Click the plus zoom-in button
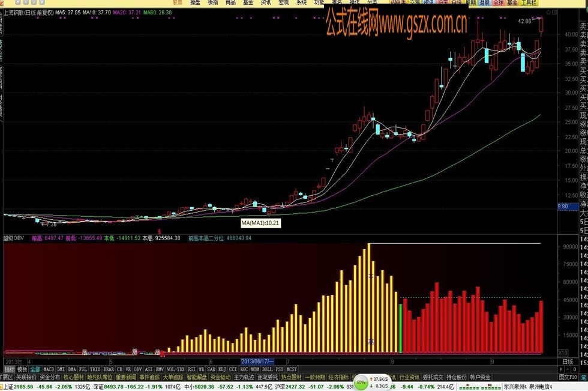Viewport: 588px width, 391px height. point(561,369)
